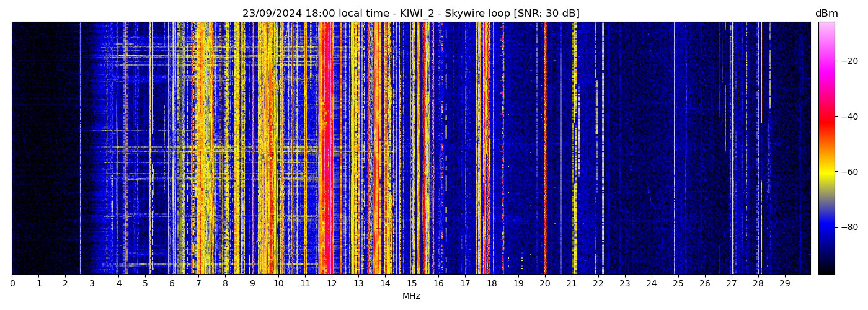
Task: Click the strong red band near 11.8 MHz
Action: [325, 149]
